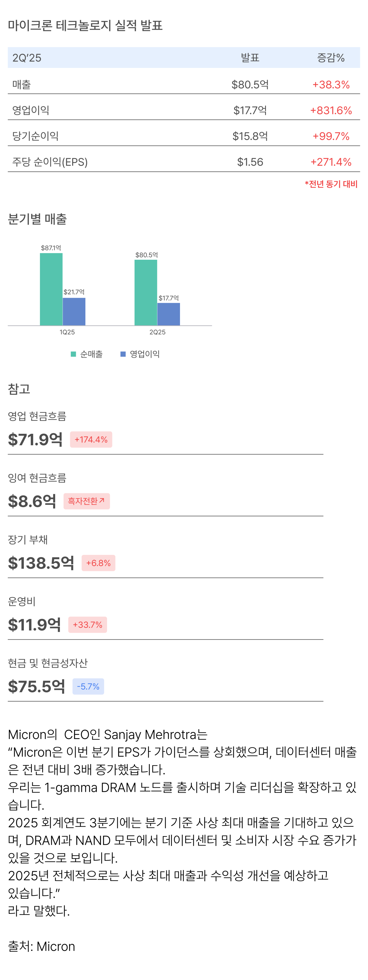The width and height of the screenshot is (368, 980).
Task: Click the $87.1억 bar data label
Action: point(51,248)
